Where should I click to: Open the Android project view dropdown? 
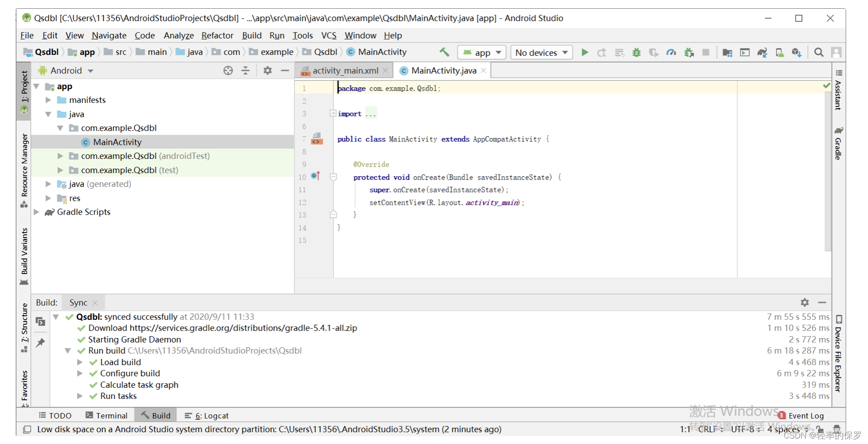pos(67,70)
